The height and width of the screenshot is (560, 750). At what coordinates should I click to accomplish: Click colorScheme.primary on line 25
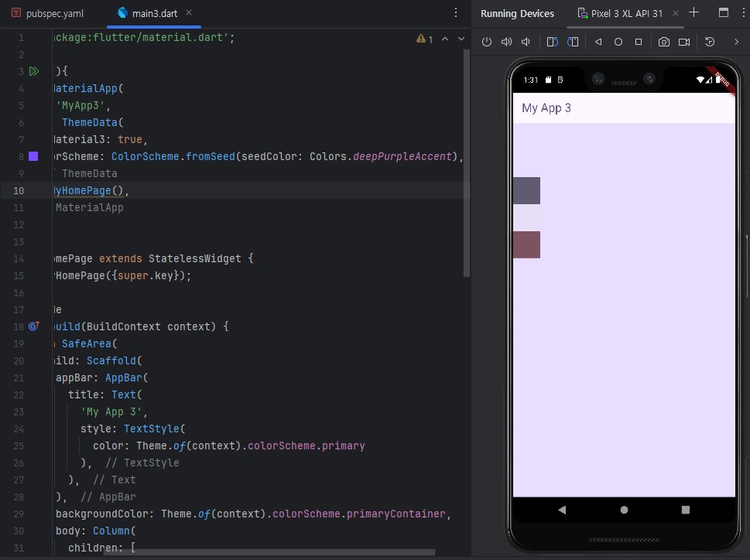tap(307, 446)
